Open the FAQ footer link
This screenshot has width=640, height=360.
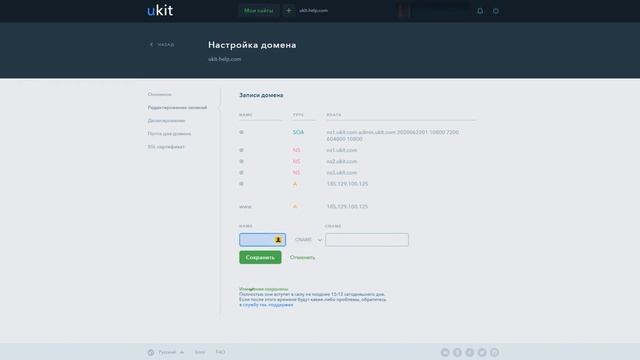point(220,352)
